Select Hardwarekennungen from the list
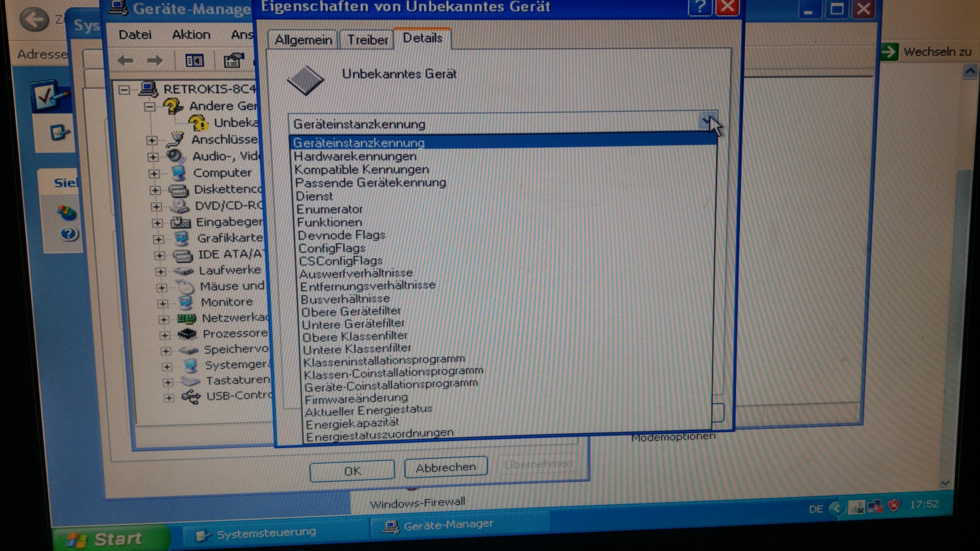 coord(355,156)
